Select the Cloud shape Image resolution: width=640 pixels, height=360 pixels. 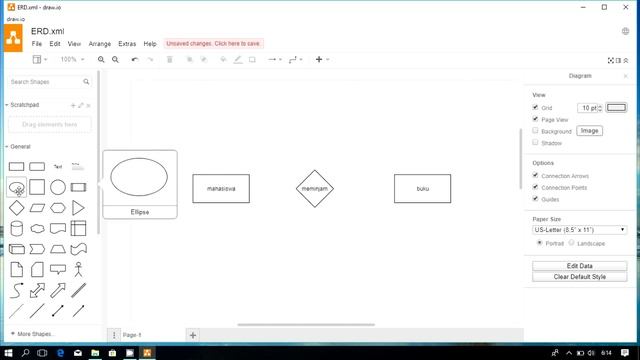click(x=37, y=229)
